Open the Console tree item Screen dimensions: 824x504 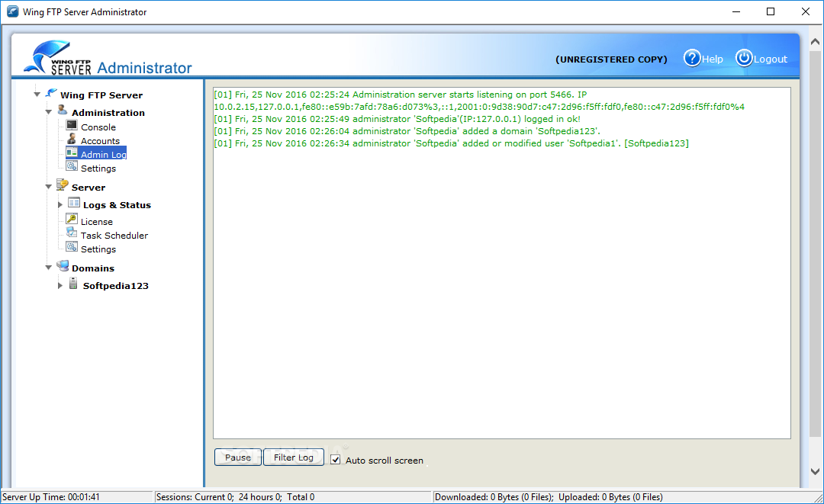[98, 127]
